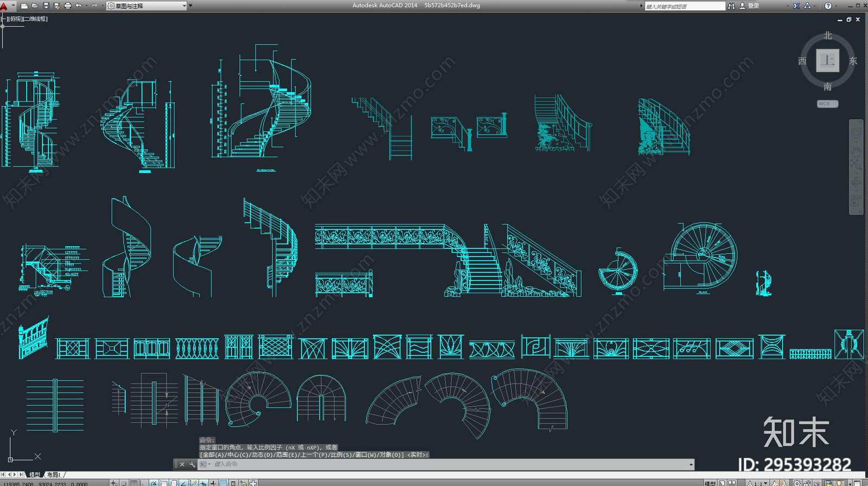
Task: Choose 全部(A) zoom option in command line
Action: click(213, 455)
